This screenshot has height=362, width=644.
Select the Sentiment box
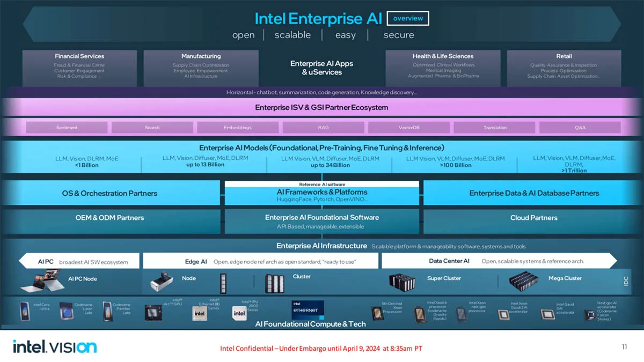pyautogui.click(x=67, y=128)
